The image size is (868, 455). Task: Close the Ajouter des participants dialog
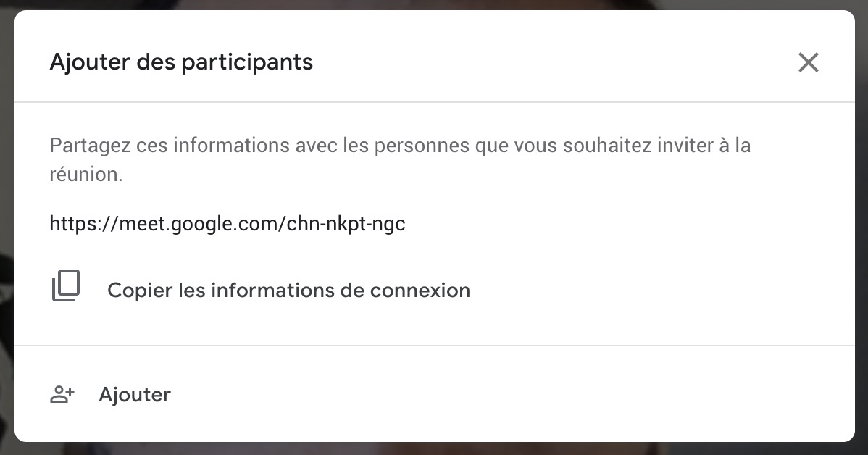click(x=808, y=62)
